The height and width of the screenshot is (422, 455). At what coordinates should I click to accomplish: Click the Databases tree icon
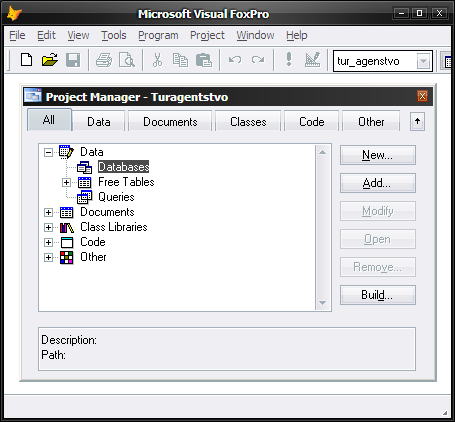85,167
